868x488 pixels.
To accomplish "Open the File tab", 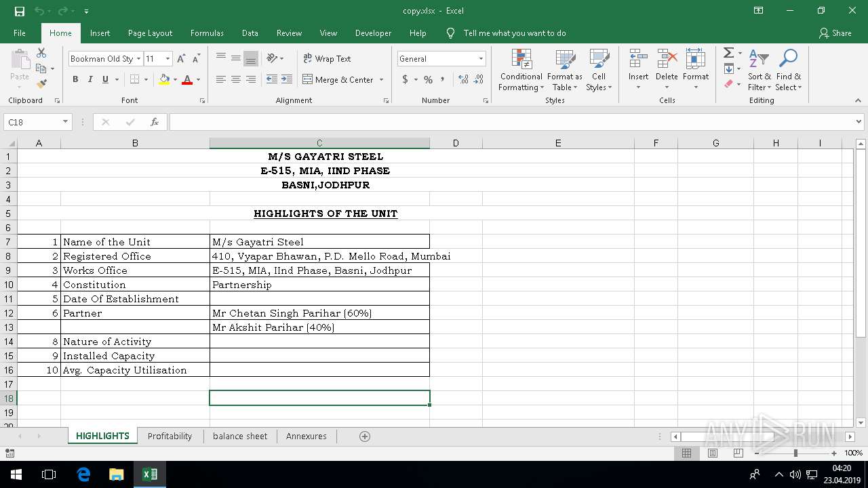I will 20,33.
